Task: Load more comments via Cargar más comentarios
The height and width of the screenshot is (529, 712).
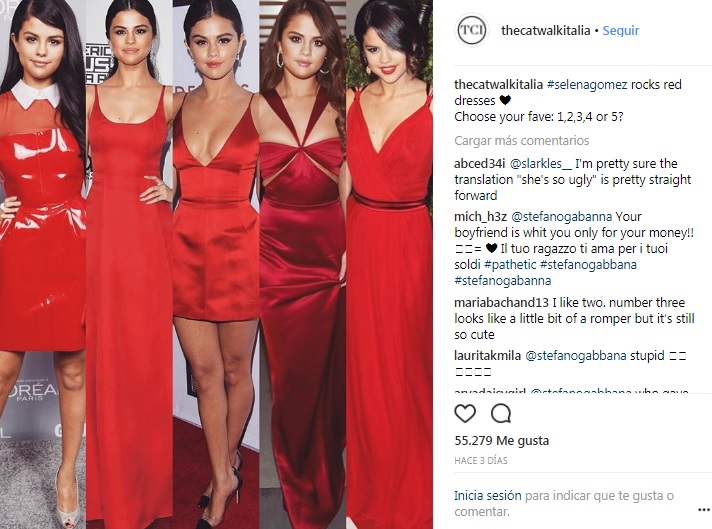Action: pos(522,141)
